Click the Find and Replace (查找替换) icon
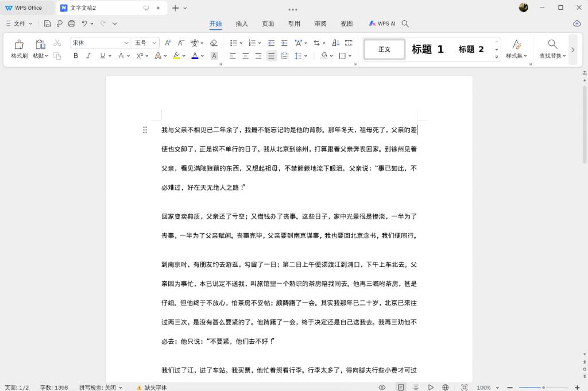This screenshot has width=588, height=391. tap(552, 44)
